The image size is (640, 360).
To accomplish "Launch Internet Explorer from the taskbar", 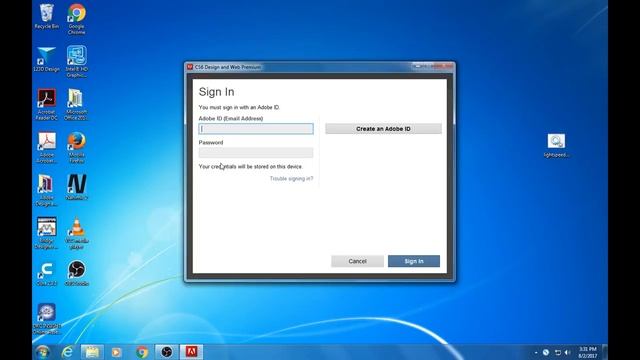I will (67, 352).
